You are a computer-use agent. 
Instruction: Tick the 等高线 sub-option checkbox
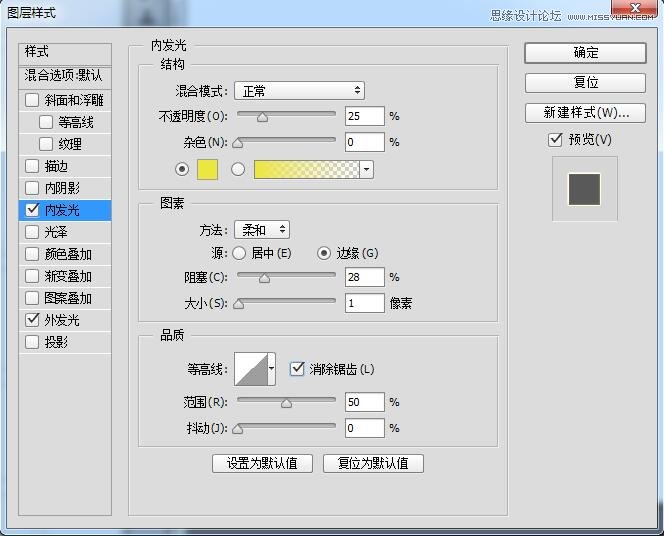[x=46, y=122]
